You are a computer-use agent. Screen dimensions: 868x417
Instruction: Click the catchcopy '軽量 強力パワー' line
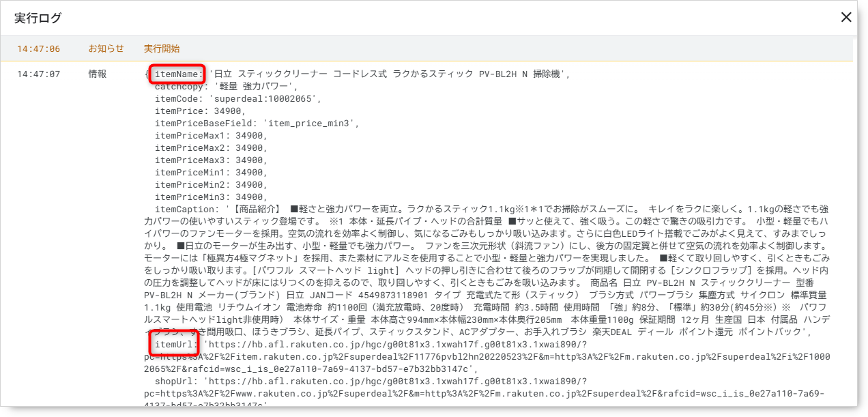227,87
